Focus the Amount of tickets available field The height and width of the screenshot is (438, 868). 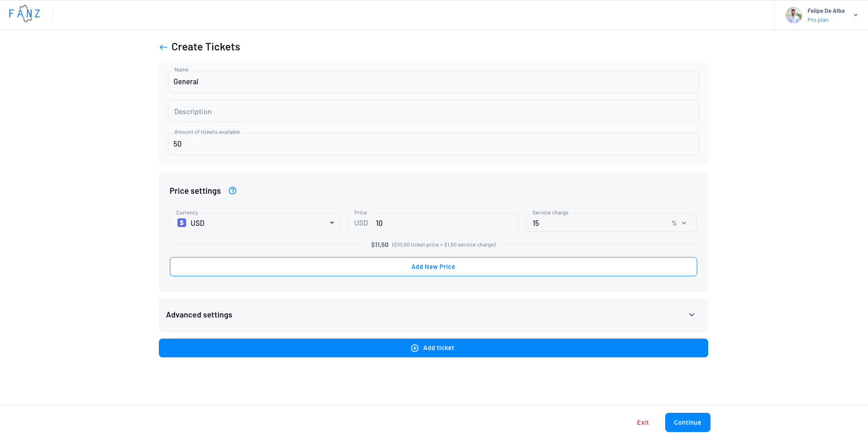[433, 144]
